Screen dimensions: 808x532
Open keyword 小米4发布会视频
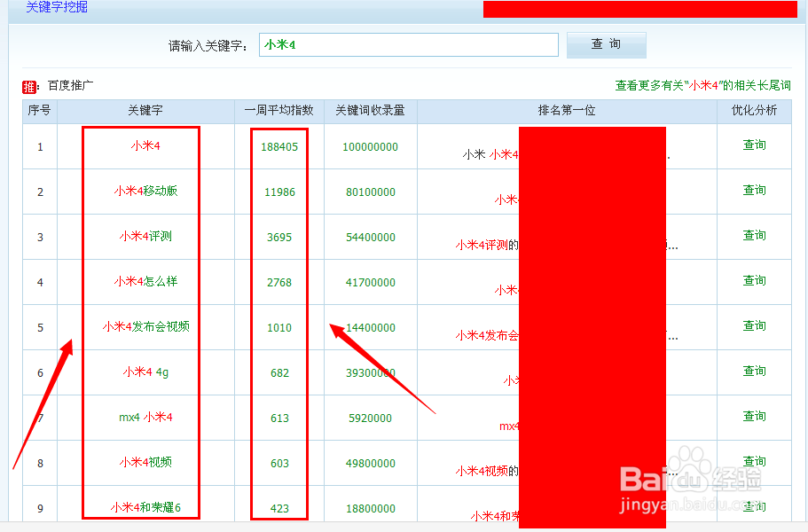[x=145, y=326]
